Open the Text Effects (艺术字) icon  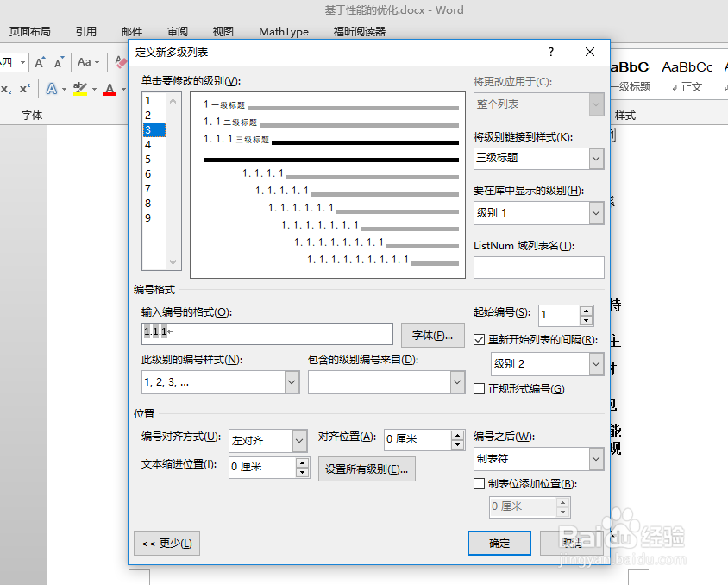pos(52,88)
